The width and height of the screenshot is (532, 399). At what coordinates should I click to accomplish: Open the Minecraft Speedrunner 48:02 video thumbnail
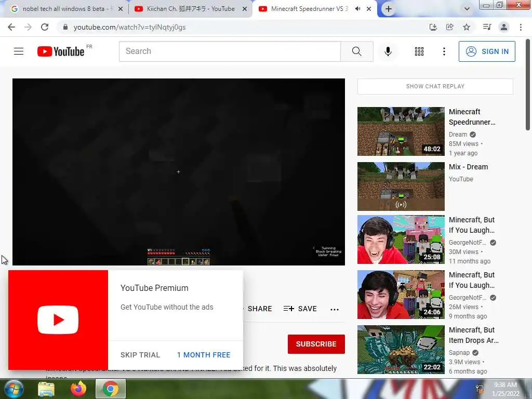401,131
